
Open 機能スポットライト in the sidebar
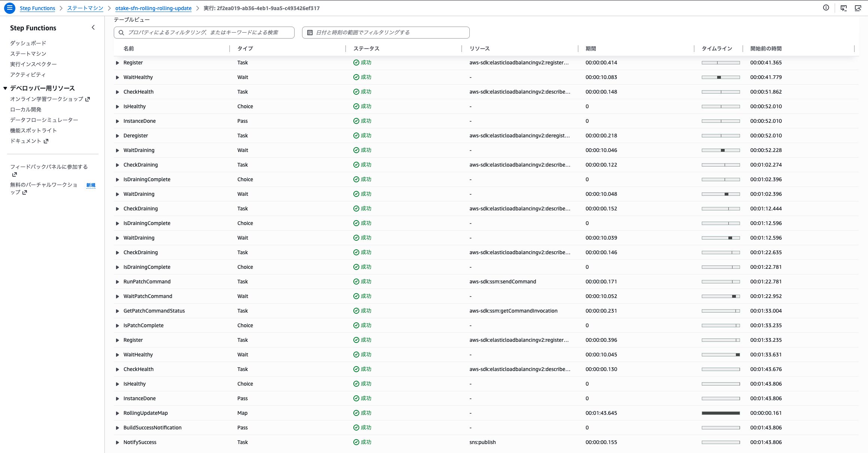coord(33,130)
